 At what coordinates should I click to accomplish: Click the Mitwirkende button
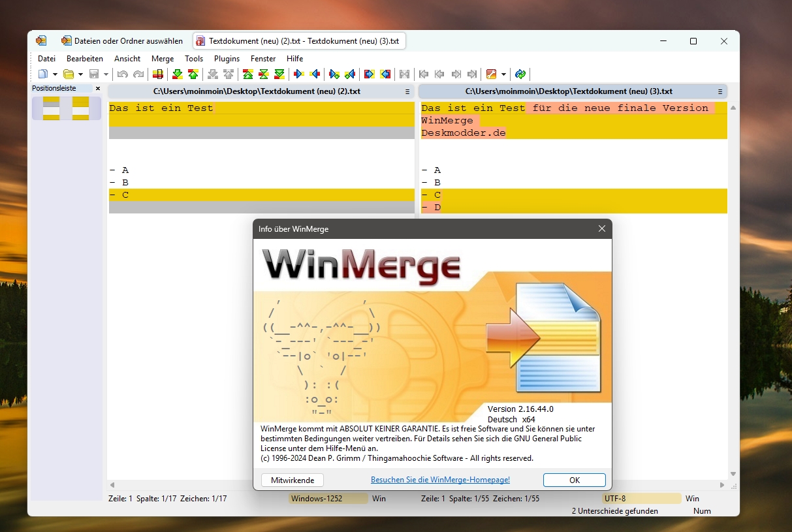(293, 480)
